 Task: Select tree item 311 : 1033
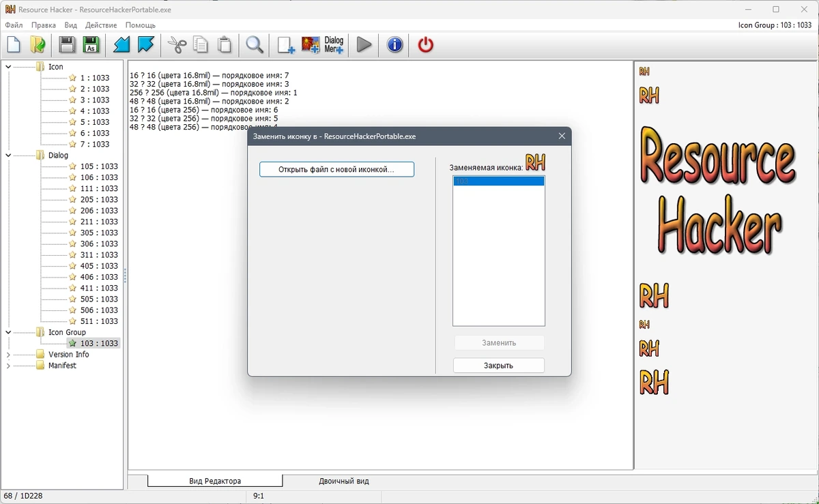point(99,255)
